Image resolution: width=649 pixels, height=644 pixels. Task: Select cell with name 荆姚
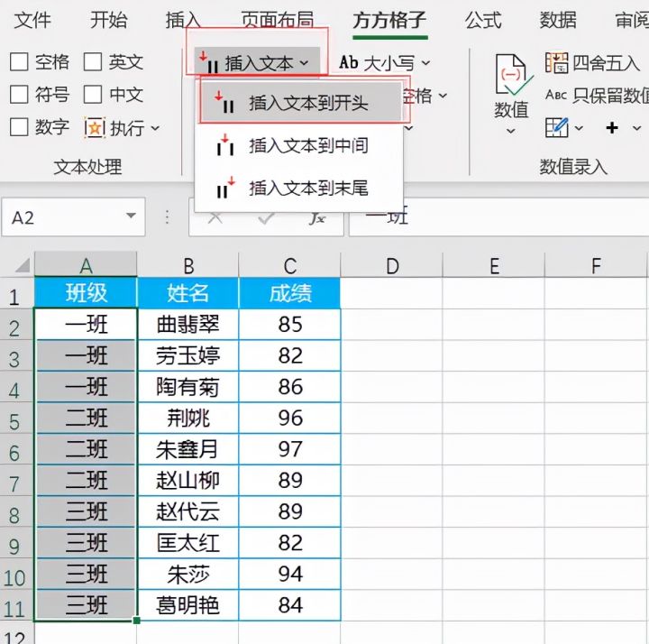coord(187,418)
